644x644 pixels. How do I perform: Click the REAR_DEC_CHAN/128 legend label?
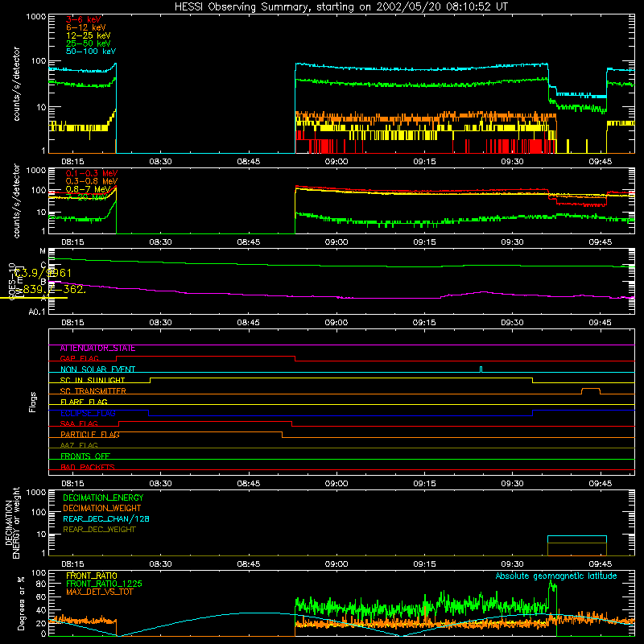106,519
